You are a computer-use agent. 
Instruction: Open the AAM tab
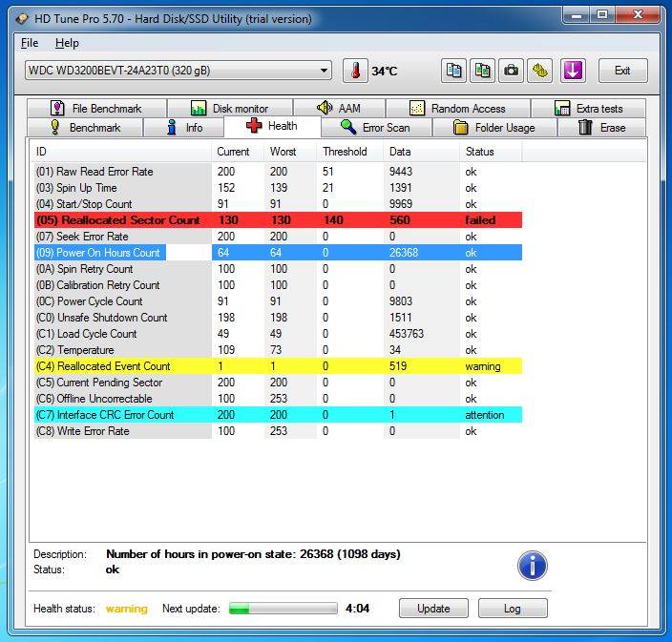click(x=340, y=109)
